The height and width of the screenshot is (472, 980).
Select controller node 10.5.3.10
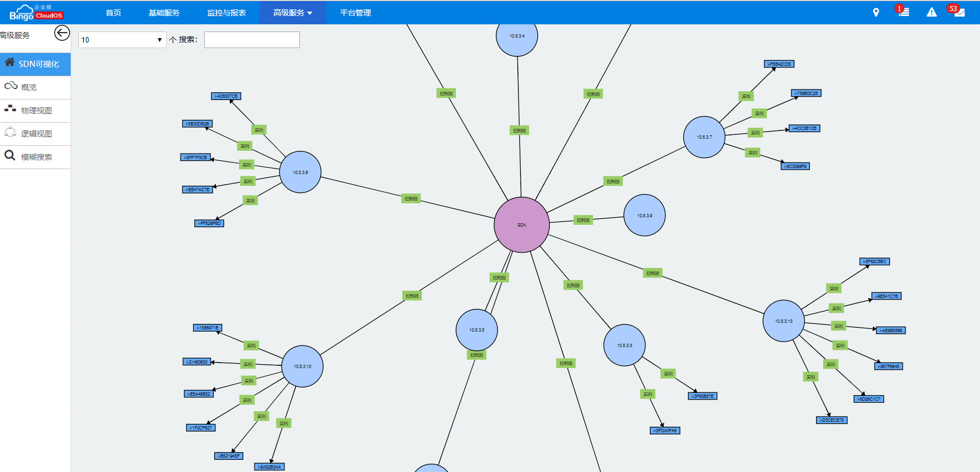(x=302, y=366)
